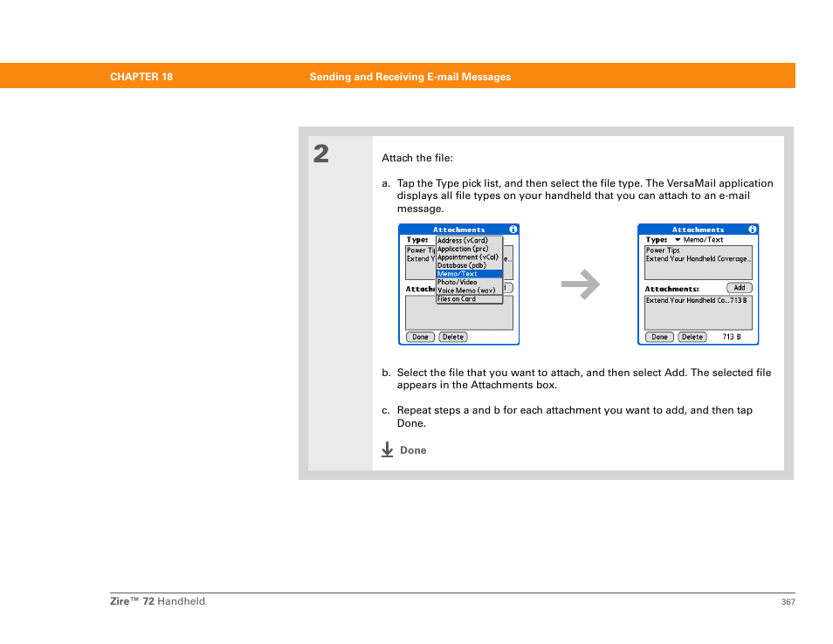This screenshot has height=644, width=833.
Task: Click the CHAPTER 18 header label
Action: [141, 77]
